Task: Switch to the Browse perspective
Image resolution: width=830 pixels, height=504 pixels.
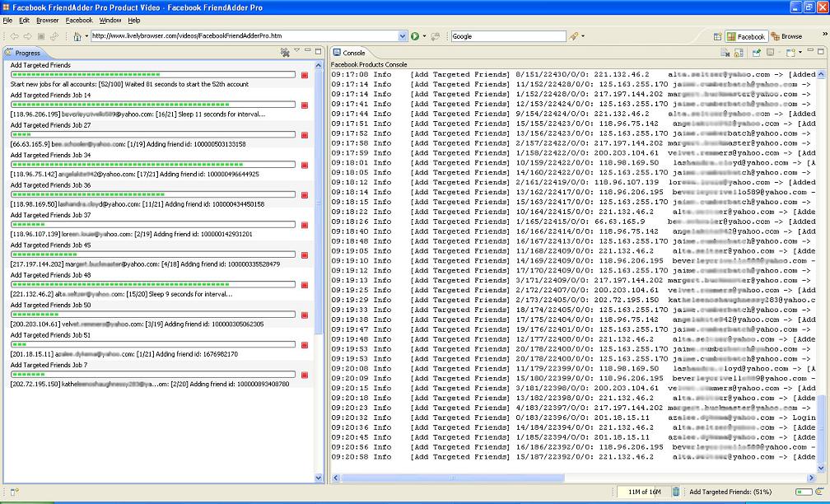Action: 786,36
